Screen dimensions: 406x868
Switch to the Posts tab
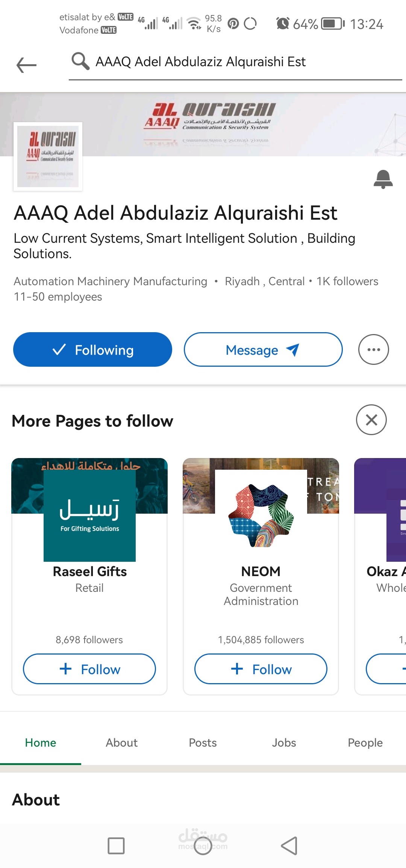click(x=203, y=743)
